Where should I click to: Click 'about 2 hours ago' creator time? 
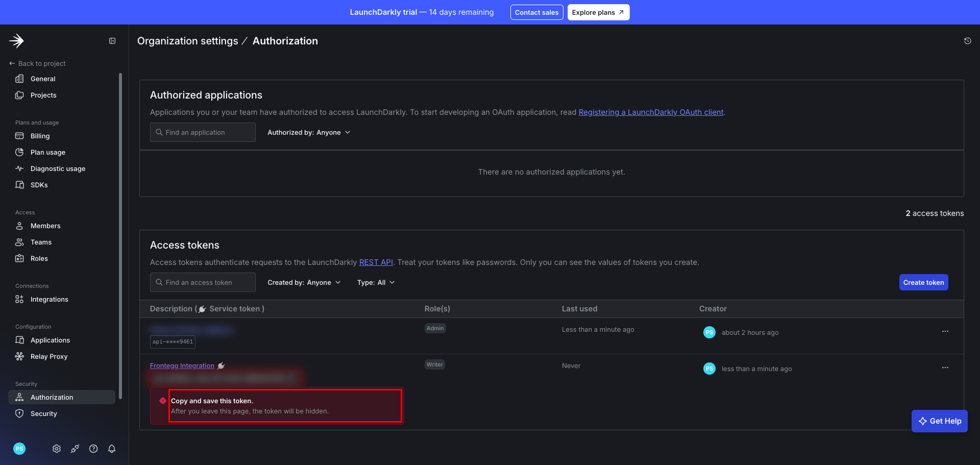[750, 333]
